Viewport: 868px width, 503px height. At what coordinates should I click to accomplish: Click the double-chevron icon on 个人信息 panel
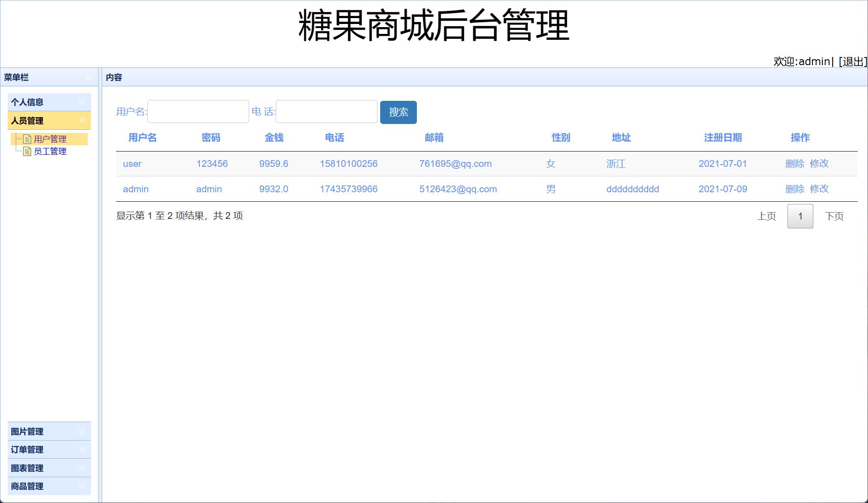[x=82, y=102]
